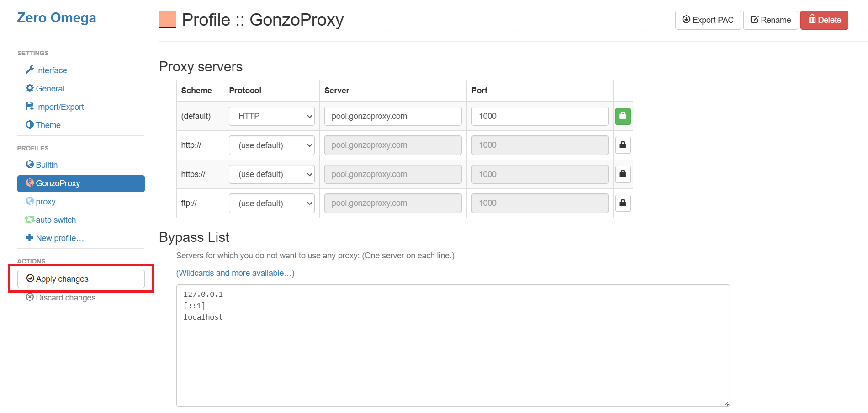Click the green lock icon in default row
Viewport: 868px width, 413px height.
pyautogui.click(x=623, y=116)
